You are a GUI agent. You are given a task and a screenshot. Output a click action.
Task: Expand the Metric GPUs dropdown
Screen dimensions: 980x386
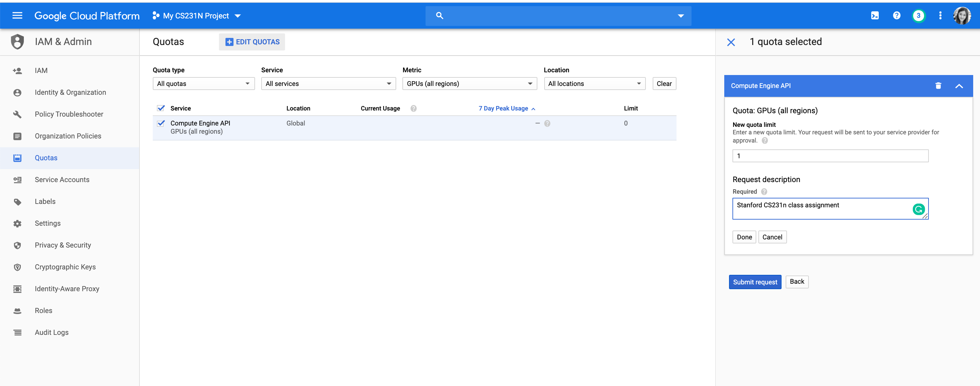coord(469,84)
